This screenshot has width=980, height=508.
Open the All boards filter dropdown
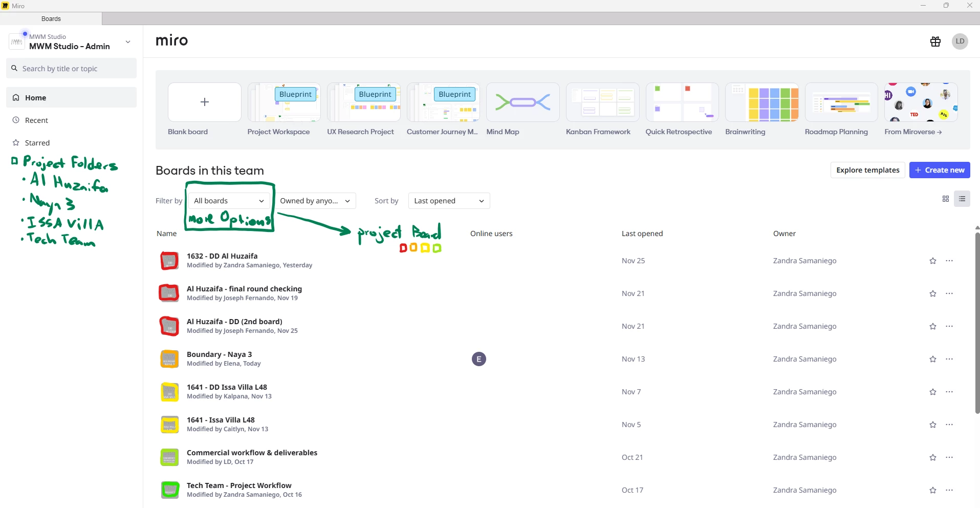(229, 201)
